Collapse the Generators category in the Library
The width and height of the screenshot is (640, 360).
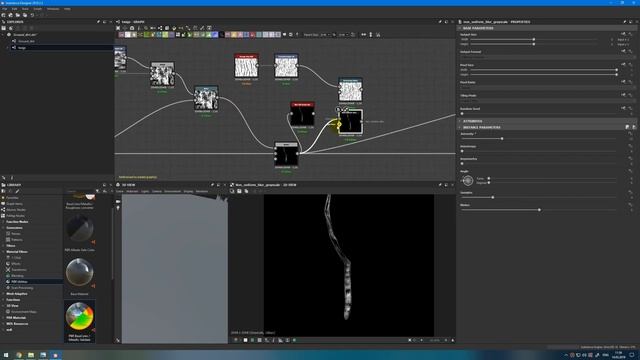[3, 228]
